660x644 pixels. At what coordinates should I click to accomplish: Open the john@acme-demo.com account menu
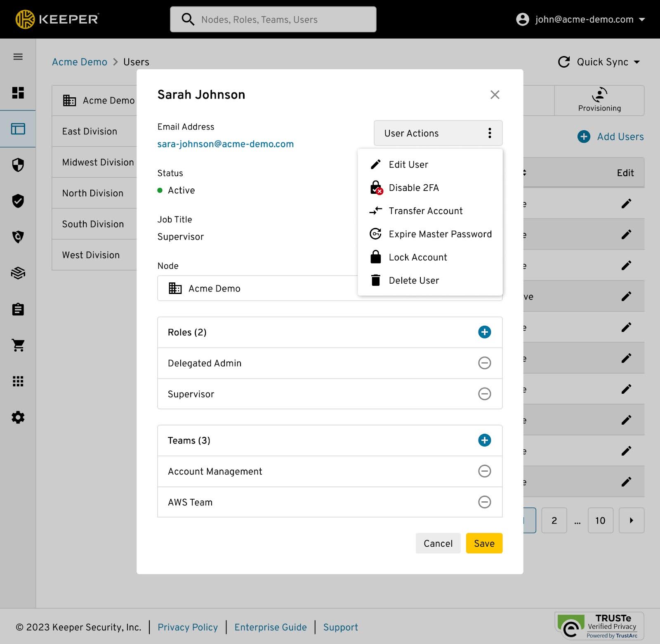click(580, 19)
